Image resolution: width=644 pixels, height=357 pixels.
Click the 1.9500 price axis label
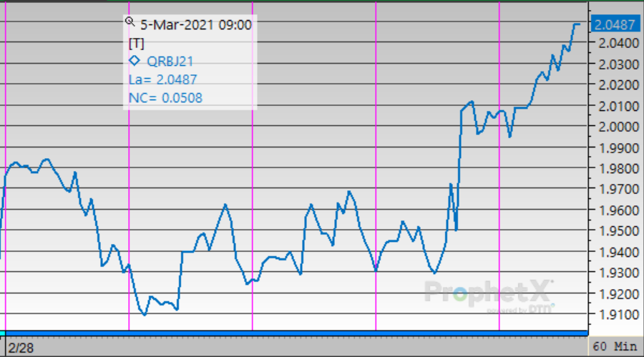[x=614, y=231]
